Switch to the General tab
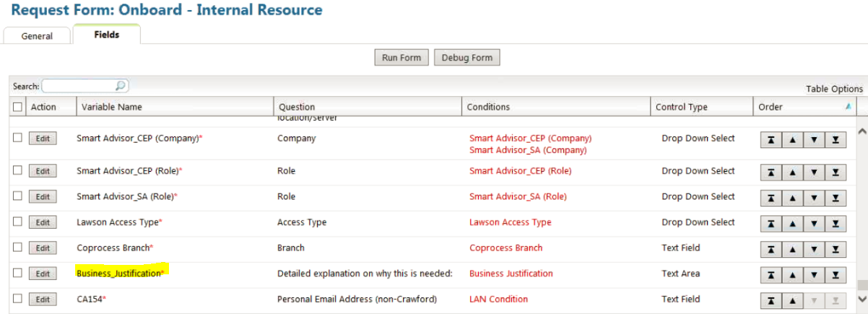The height and width of the screenshot is (314, 868). (37, 36)
